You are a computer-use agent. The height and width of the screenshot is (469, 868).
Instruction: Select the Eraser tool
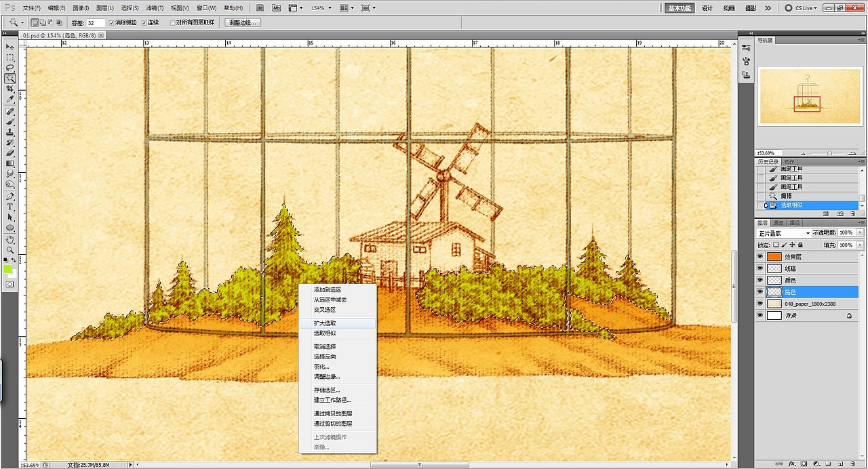(10, 153)
